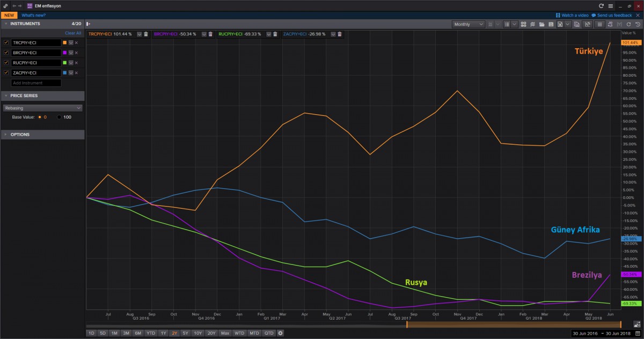This screenshot has width=644, height=339.
Task: Select Base Value 100 radio button
Action: [59, 117]
